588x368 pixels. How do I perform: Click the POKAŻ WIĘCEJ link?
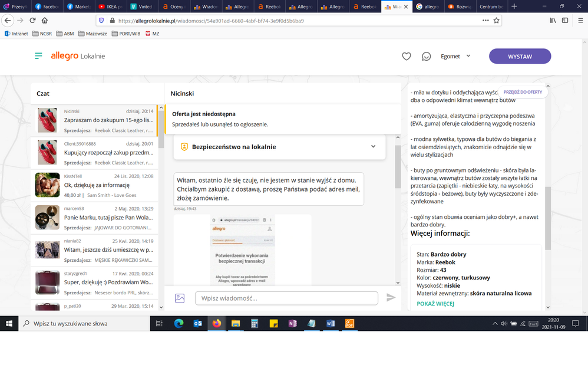click(435, 304)
